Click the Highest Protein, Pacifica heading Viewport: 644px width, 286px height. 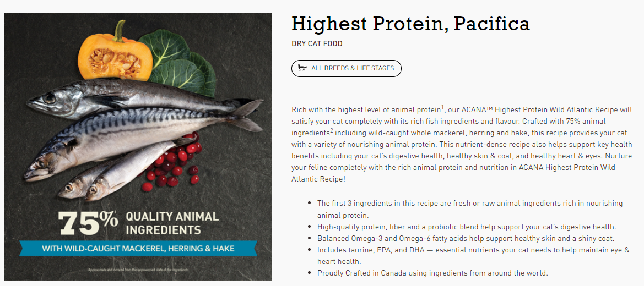pyautogui.click(x=410, y=24)
